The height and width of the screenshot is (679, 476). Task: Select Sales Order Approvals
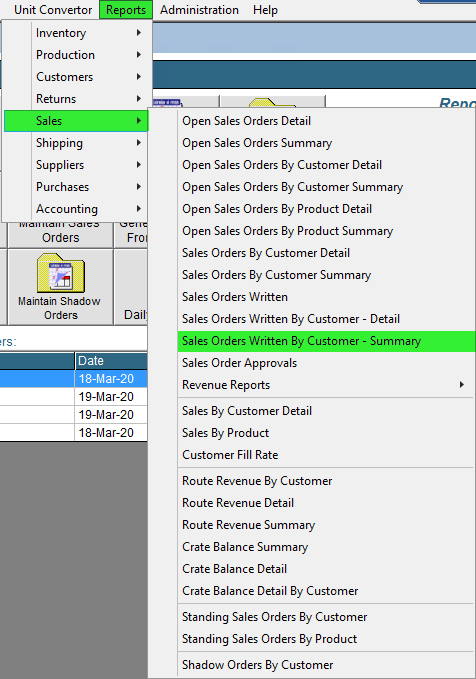pyautogui.click(x=326, y=363)
